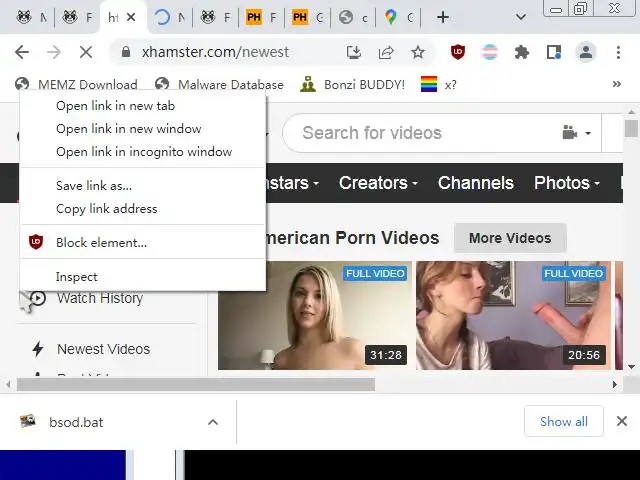
Task: Click the page's vertical scrollbar thumb
Action: (x=631, y=128)
